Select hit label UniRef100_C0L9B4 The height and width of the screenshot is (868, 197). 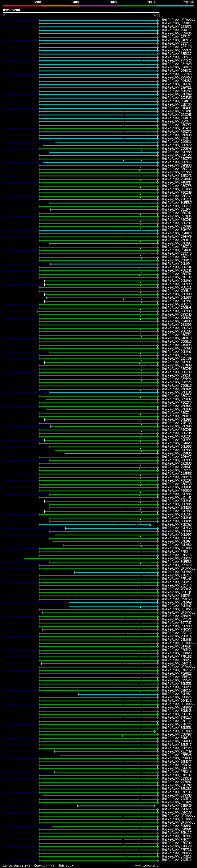[x=176, y=694]
